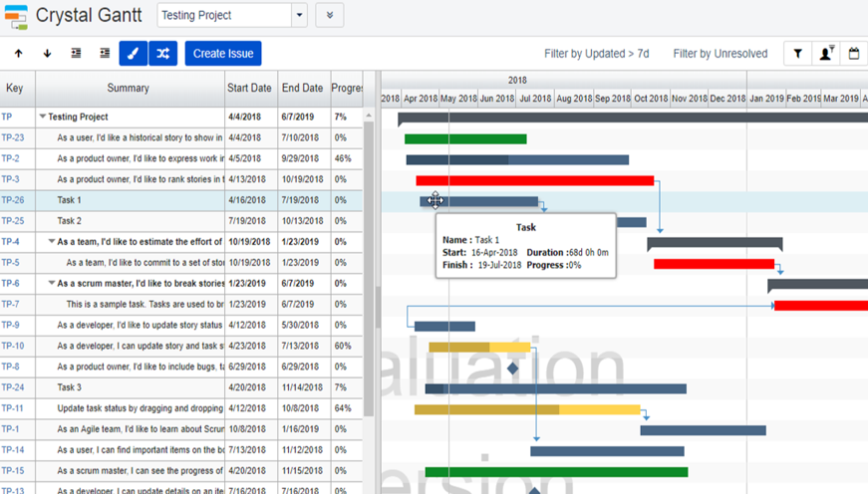Click the outdent task icon
Screen dimensions: 868x494
76,54
